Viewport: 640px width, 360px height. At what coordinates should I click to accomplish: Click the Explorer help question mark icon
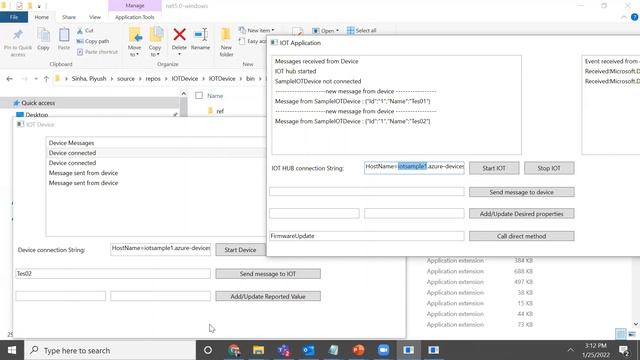(x=634, y=17)
